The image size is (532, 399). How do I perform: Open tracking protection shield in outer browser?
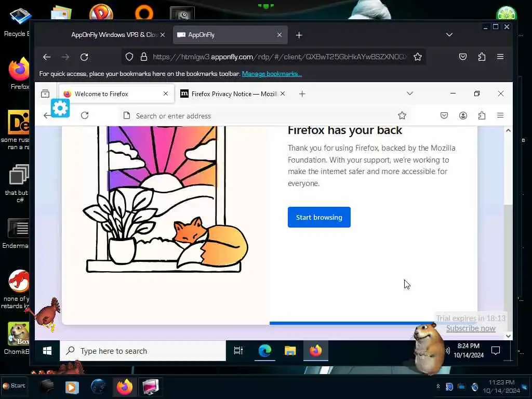click(129, 57)
